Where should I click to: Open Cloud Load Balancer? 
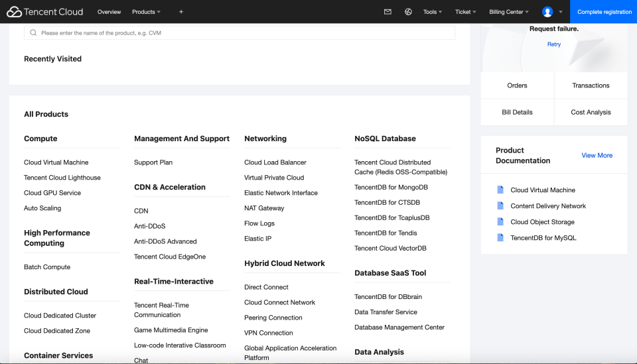(x=275, y=162)
